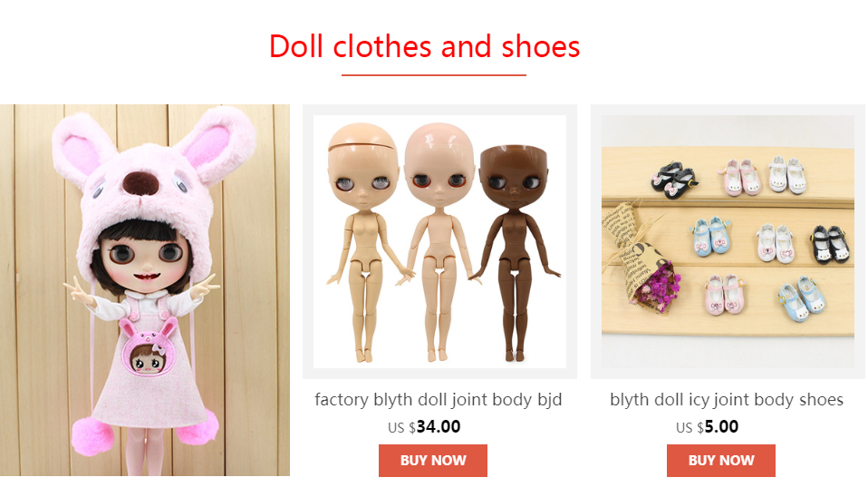Select the US $34.00 price
Screen dimensions: 868x487
coord(424,426)
